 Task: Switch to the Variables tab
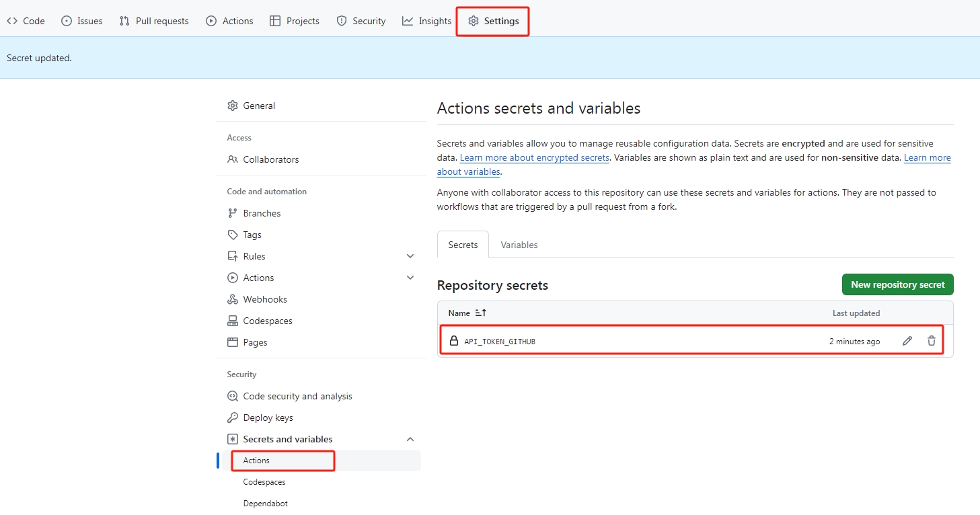pyautogui.click(x=519, y=245)
